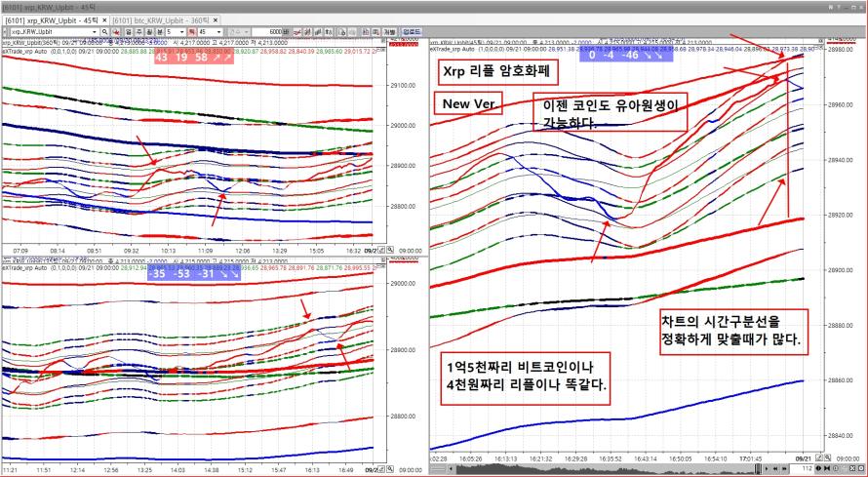Click the bar count field showing 6000

(267, 32)
